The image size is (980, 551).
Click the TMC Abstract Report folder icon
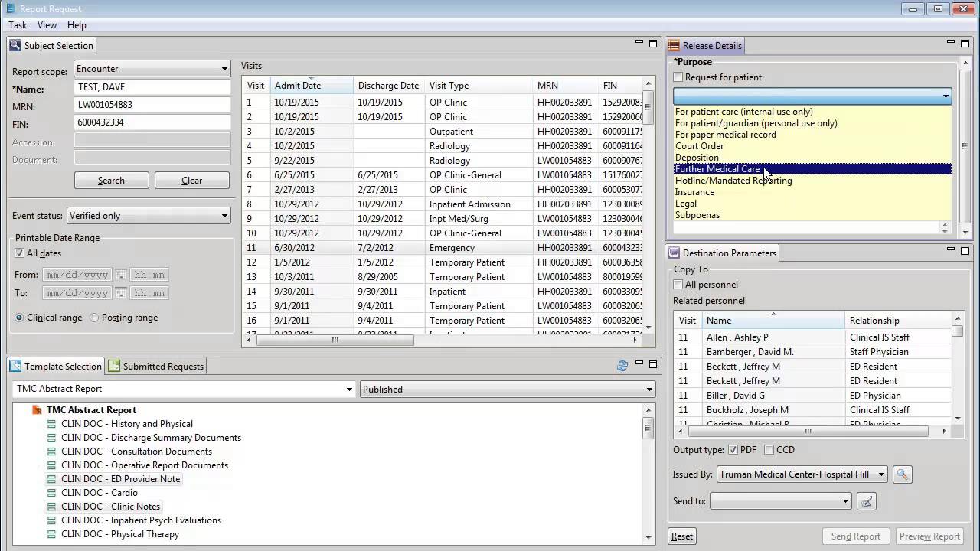click(x=37, y=410)
